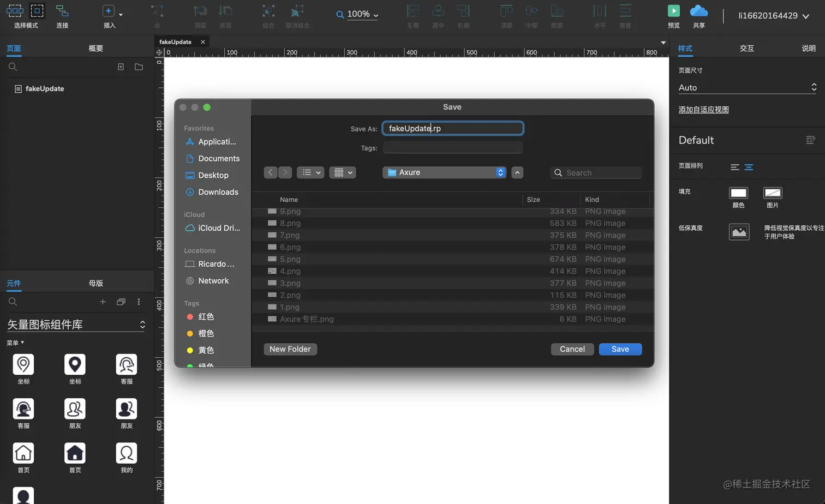Switch to the 元件 (Widgets) tab
The image size is (825, 504).
coord(14,283)
